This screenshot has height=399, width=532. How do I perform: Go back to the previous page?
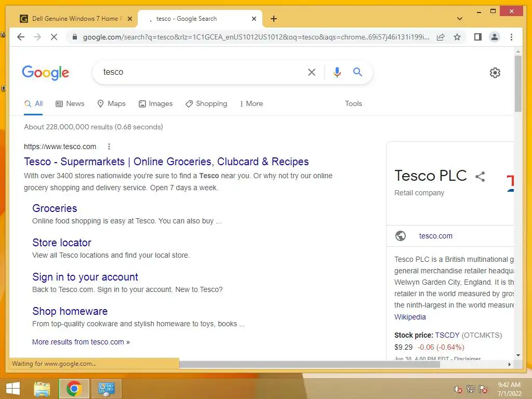pos(21,37)
